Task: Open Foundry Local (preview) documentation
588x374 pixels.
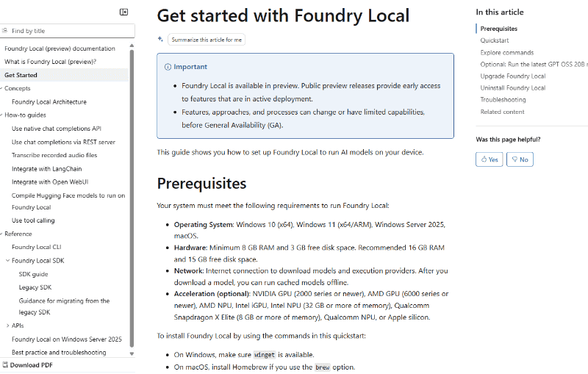Action: 60,48
